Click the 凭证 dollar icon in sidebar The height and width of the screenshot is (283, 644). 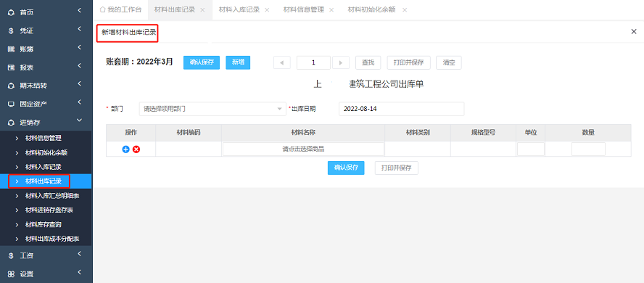[12, 30]
